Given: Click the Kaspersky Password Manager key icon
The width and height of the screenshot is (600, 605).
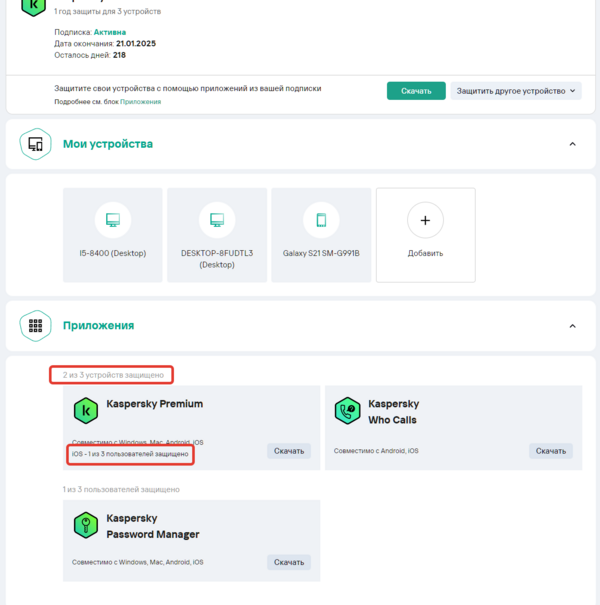Looking at the screenshot, I should click(86, 525).
